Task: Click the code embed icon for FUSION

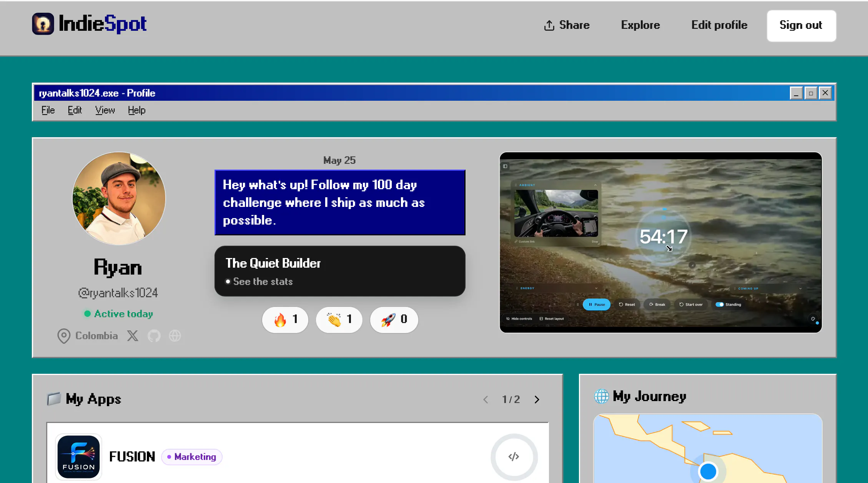Action: (514, 457)
